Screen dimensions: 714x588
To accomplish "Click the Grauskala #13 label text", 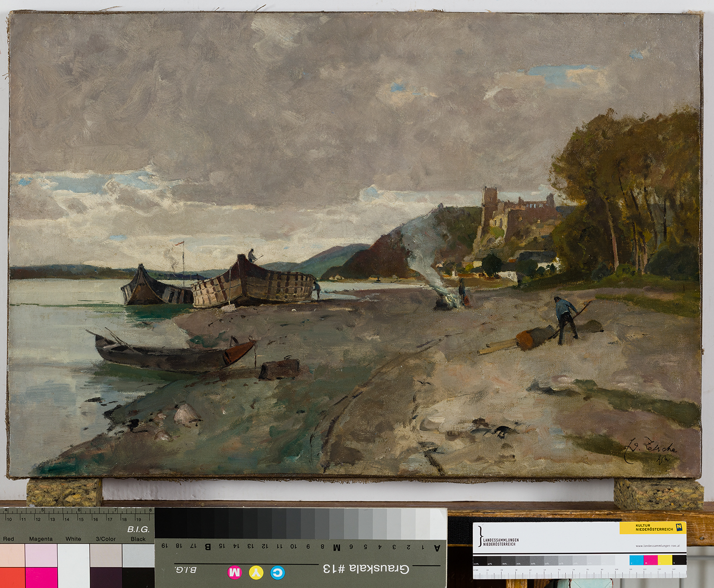I will (366, 568).
